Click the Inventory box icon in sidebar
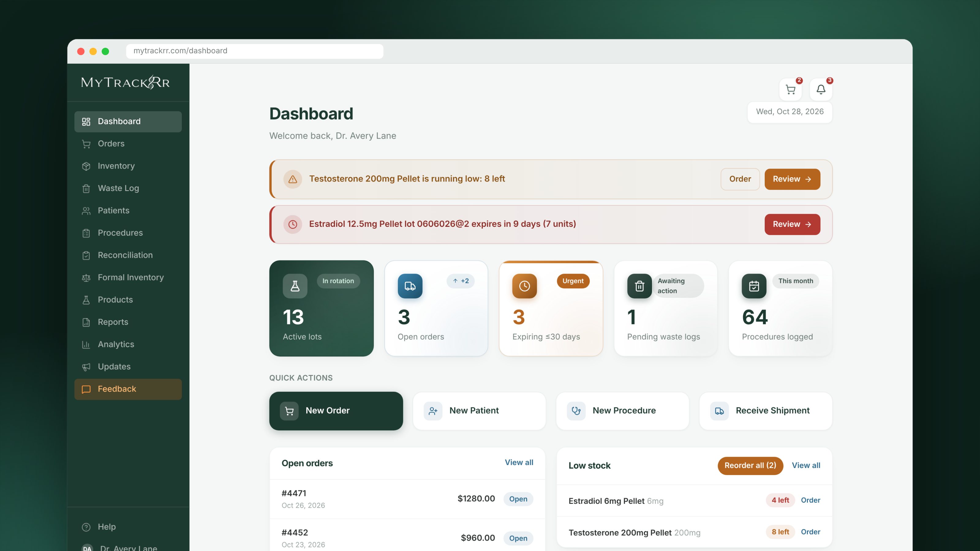 [86, 166]
